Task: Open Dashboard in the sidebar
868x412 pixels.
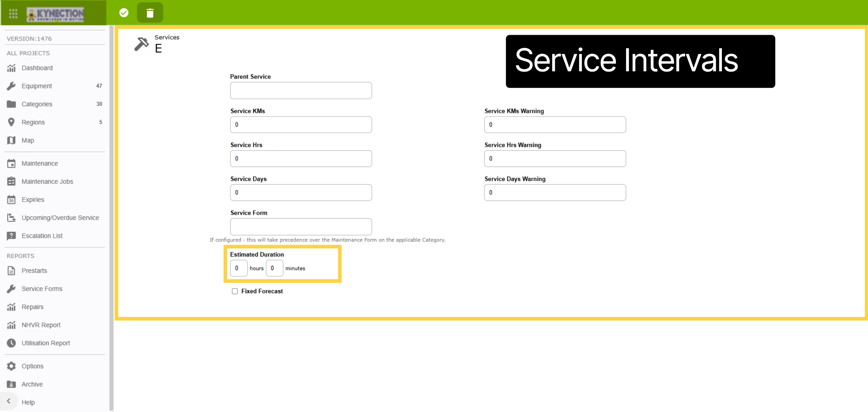Action: (x=37, y=68)
